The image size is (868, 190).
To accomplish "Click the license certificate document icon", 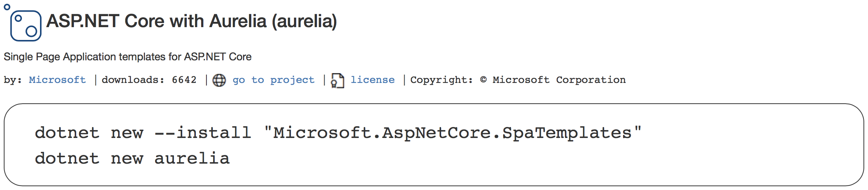I will click(x=337, y=80).
